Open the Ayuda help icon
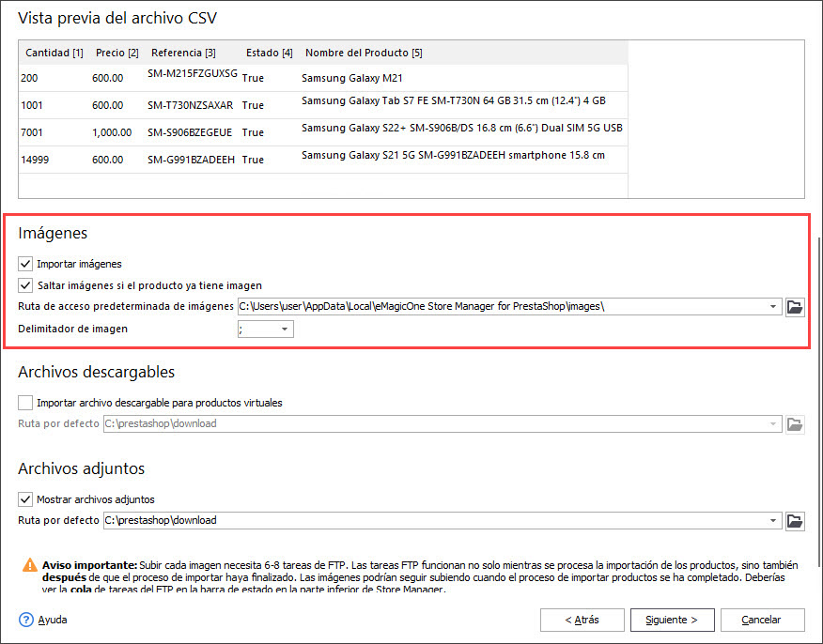823x644 pixels. click(x=25, y=620)
